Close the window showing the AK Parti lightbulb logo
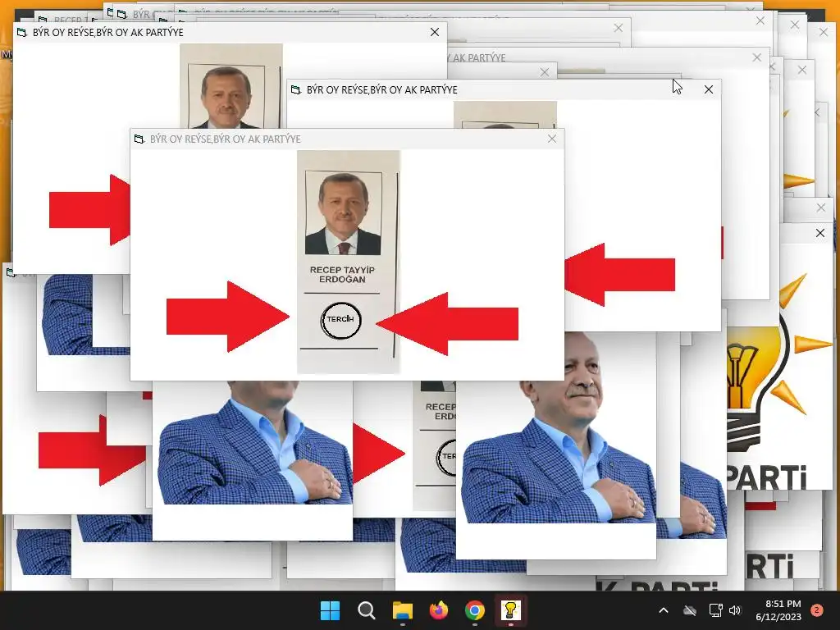Screen dimensions: 840x630 pos(820,233)
